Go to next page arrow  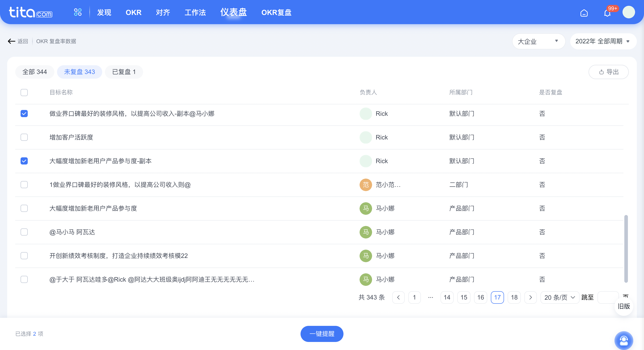(530, 297)
